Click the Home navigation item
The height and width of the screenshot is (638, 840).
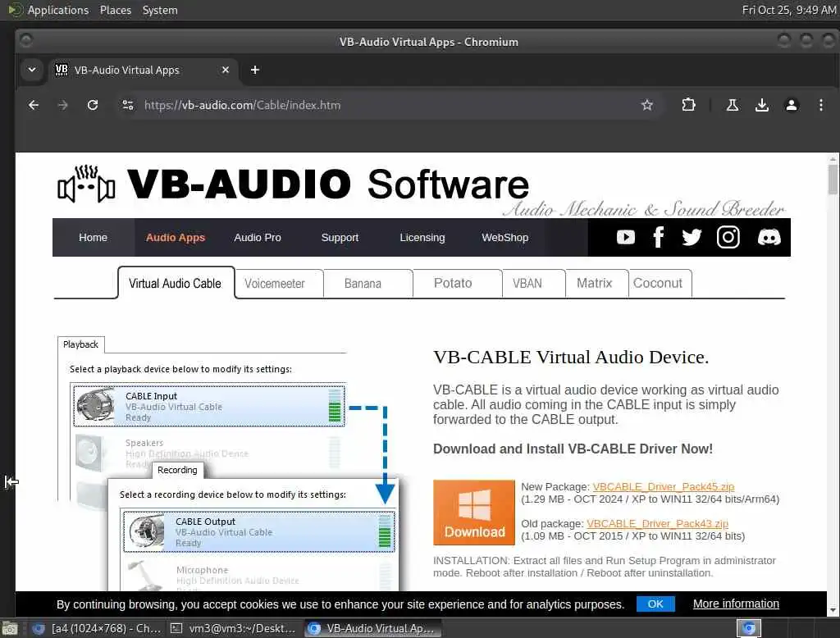[94, 237]
